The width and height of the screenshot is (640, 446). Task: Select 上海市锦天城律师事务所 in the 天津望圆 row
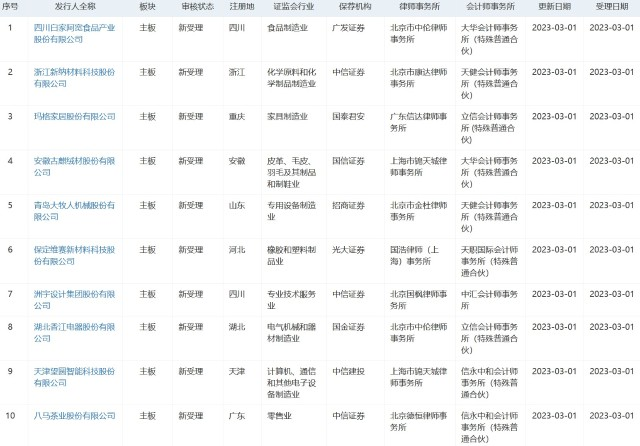[419, 377]
